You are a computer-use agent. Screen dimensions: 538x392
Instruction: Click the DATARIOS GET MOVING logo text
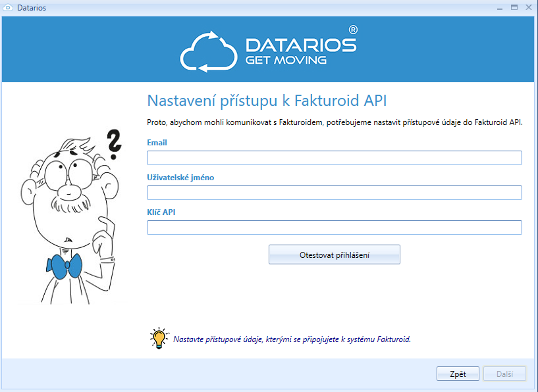pos(300,51)
